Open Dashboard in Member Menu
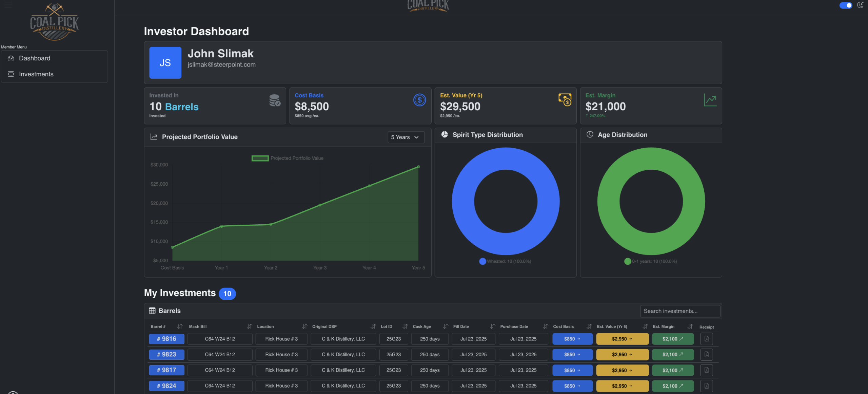This screenshot has height=394, width=868. coord(35,58)
